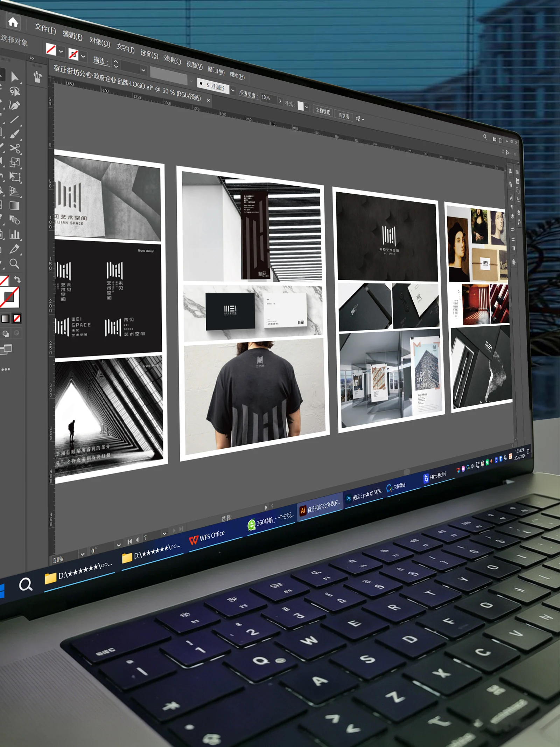
Task: Expand the fill color dropdown arrow
Action: (x=61, y=51)
